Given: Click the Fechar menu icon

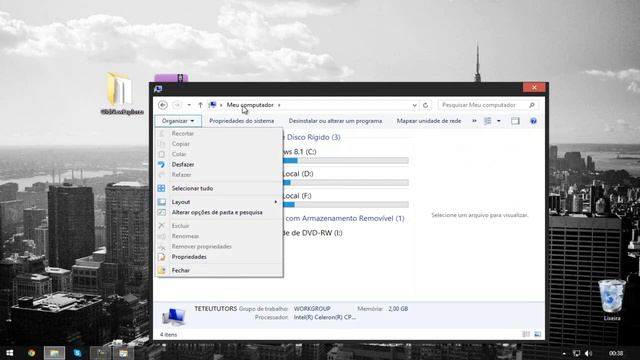Looking at the screenshot, I should click(162, 270).
